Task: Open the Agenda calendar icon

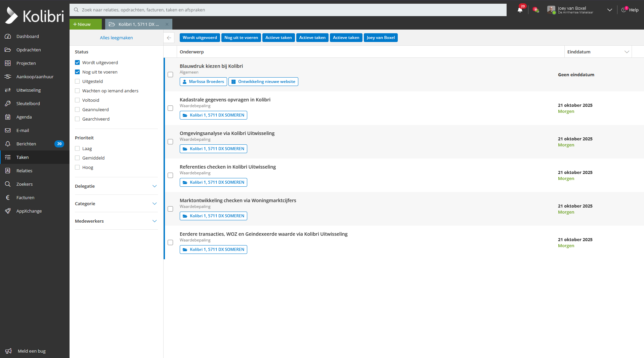Action: point(8,117)
